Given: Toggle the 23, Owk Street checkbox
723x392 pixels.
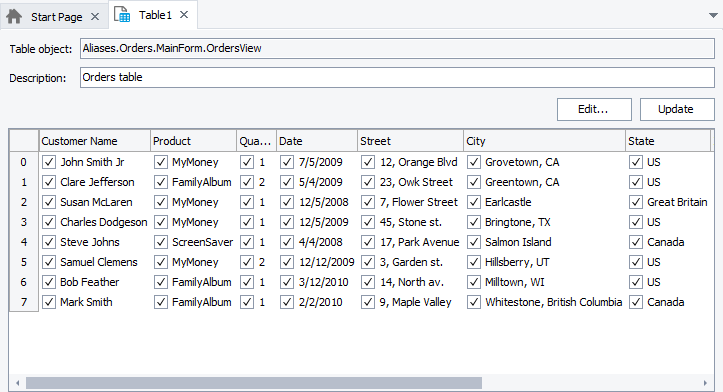Looking at the screenshot, I should [368, 182].
